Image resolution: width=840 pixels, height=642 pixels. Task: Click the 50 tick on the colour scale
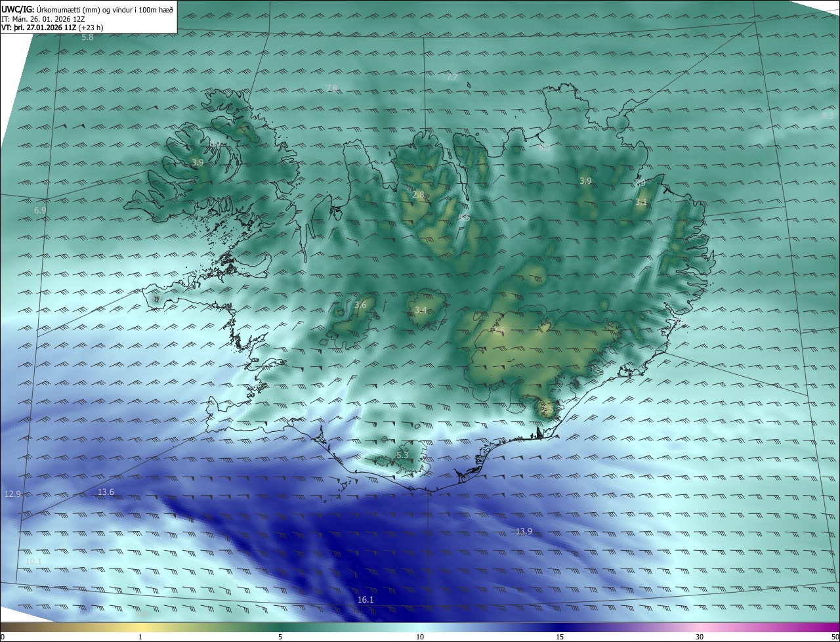[835, 637]
